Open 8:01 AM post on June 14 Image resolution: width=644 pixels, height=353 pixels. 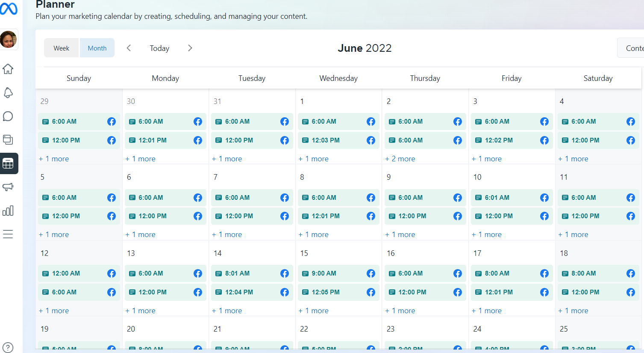pos(252,273)
